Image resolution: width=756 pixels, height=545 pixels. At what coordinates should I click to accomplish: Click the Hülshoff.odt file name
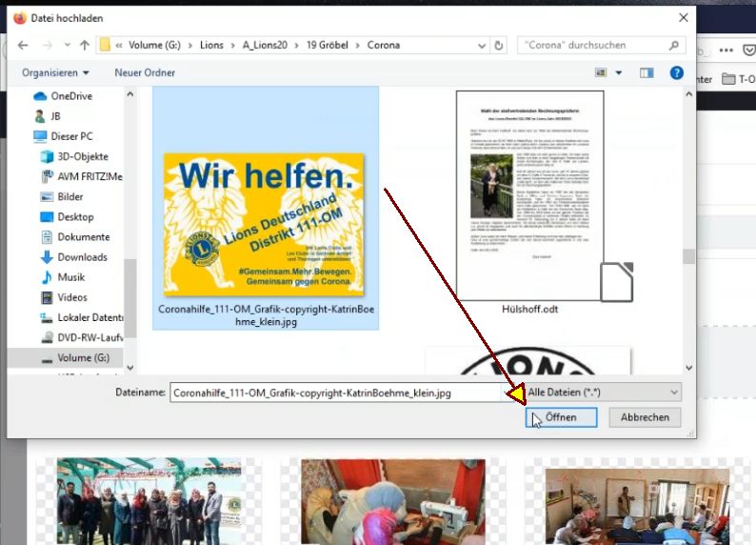pyautogui.click(x=529, y=309)
